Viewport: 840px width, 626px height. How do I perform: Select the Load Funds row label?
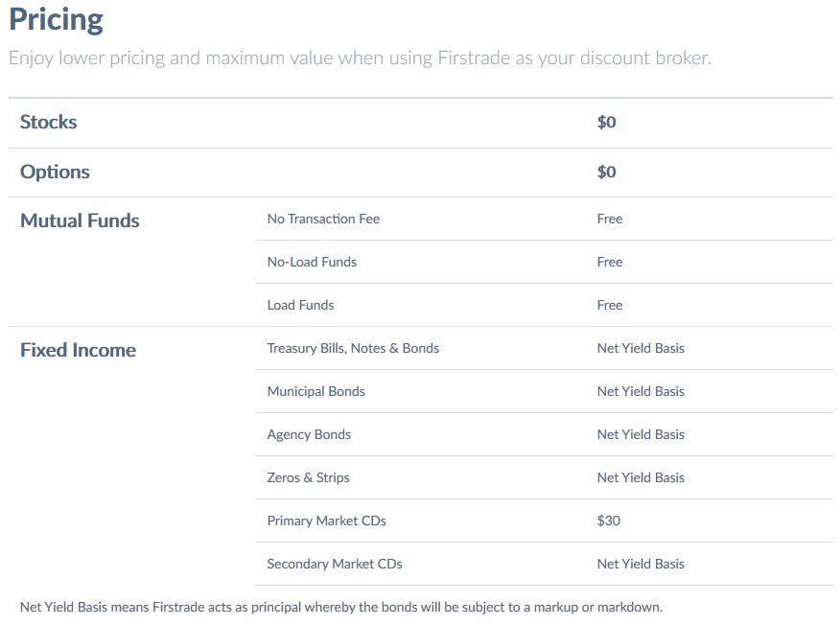coord(300,305)
